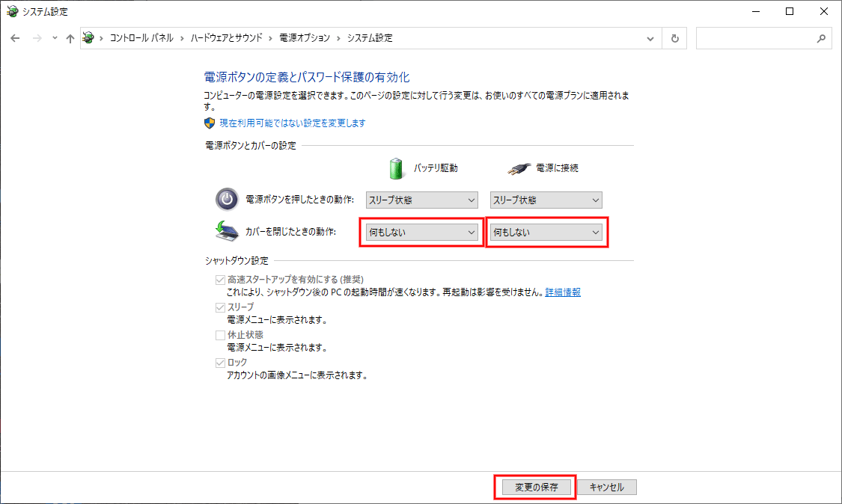842x504 pixels.
Task: Open the 詳細情報 link
Action: [x=562, y=292]
